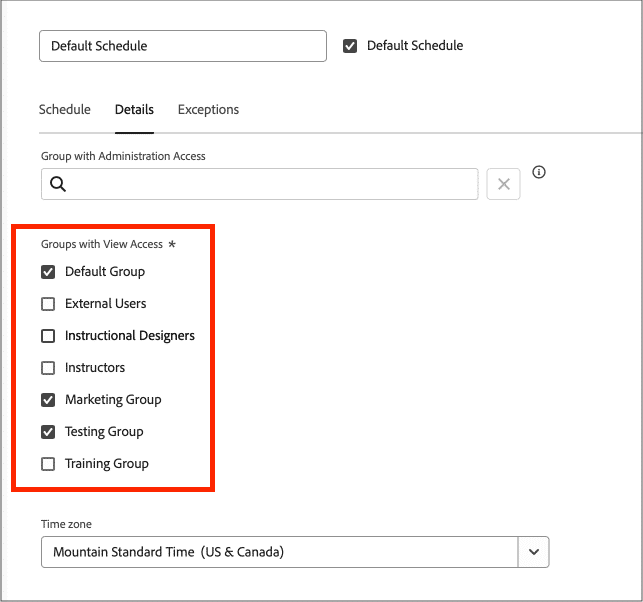
Task: Disable Testing Group view access
Action: (x=48, y=432)
